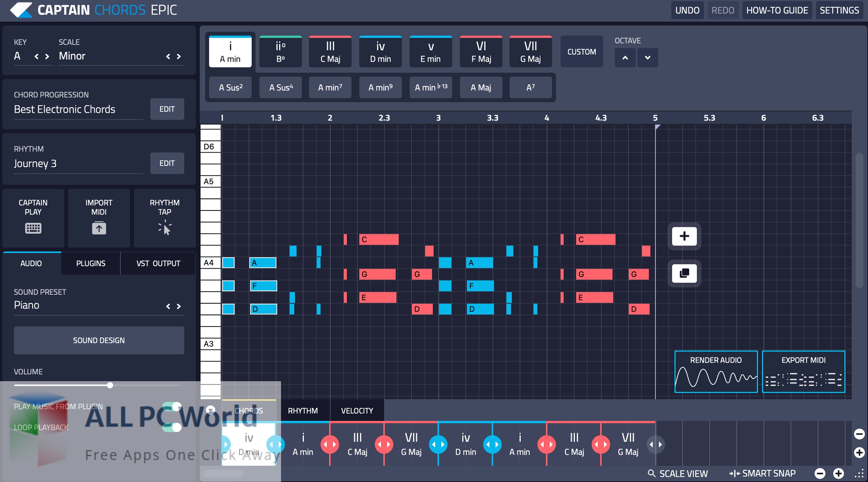Click the Custom chord button
The image size is (868, 482).
581,51
